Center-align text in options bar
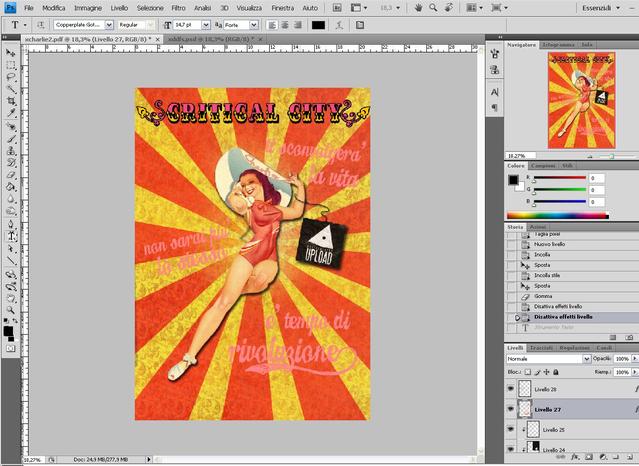 click(x=285, y=25)
